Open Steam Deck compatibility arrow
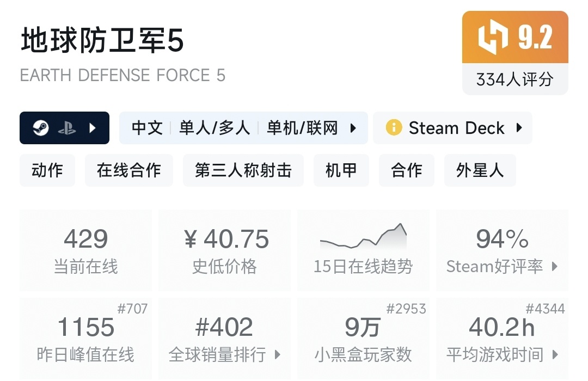This screenshot has width=588, height=381. pyautogui.click(x=519, y=128)
